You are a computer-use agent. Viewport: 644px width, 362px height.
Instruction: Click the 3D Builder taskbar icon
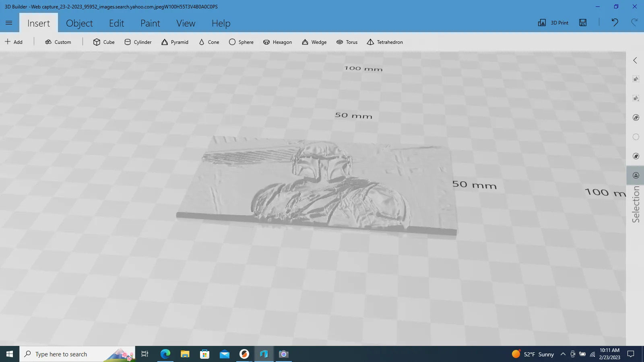coord(264,354)
